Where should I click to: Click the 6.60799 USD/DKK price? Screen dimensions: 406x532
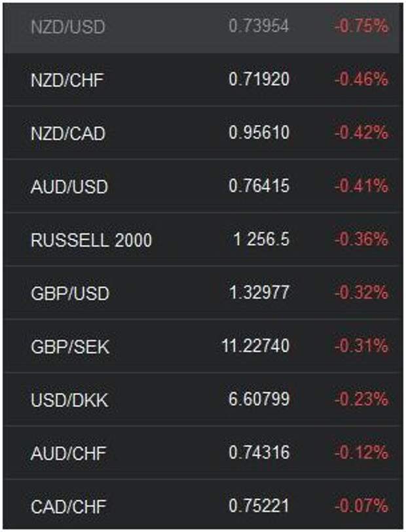[x=259, y=399]
